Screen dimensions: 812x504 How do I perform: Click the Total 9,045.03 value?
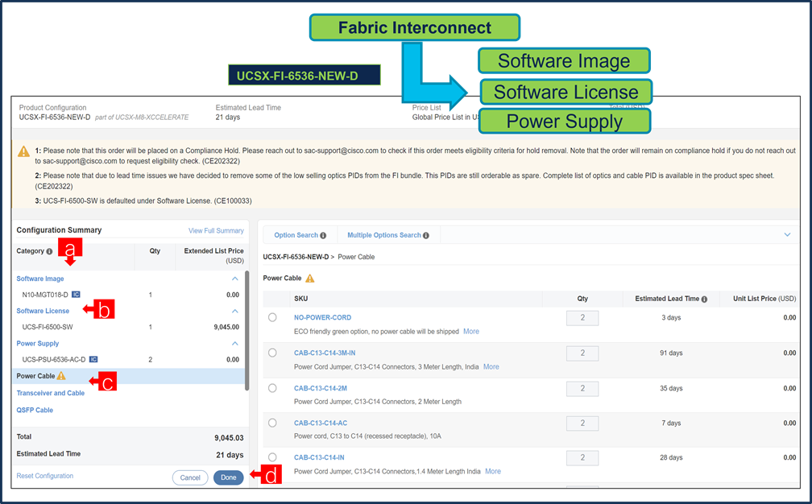pyautogui.click(x=229, y=438)
